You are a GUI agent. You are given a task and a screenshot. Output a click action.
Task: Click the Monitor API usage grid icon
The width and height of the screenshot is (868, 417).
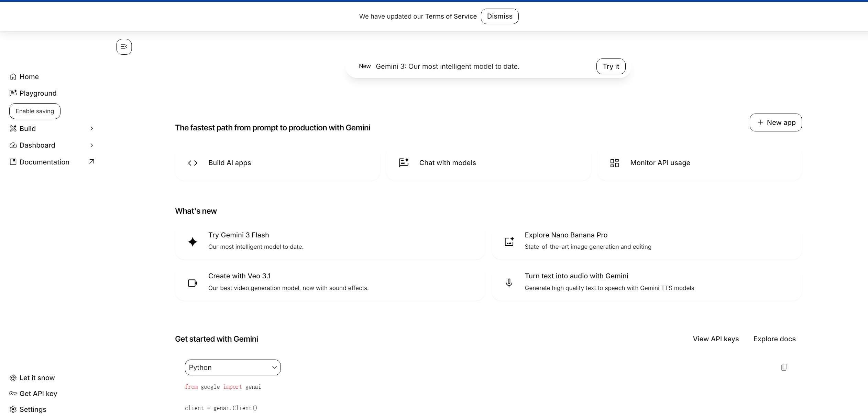pos(615,163)
